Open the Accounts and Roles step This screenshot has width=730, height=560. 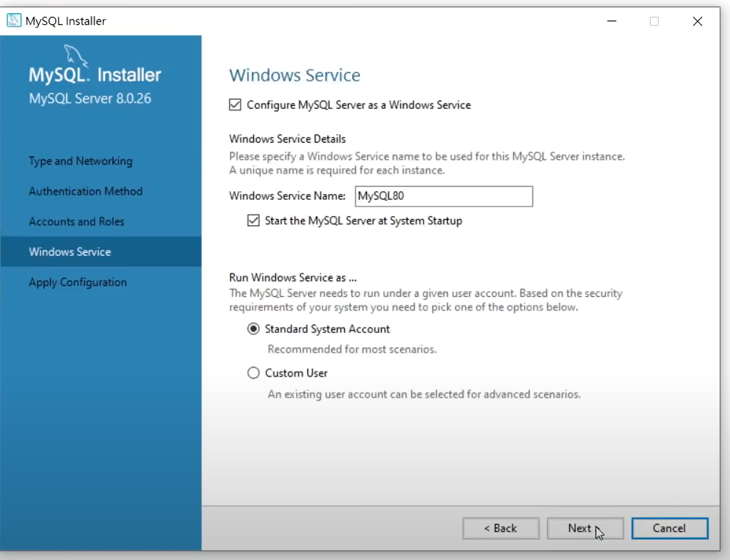click(76, 221)
